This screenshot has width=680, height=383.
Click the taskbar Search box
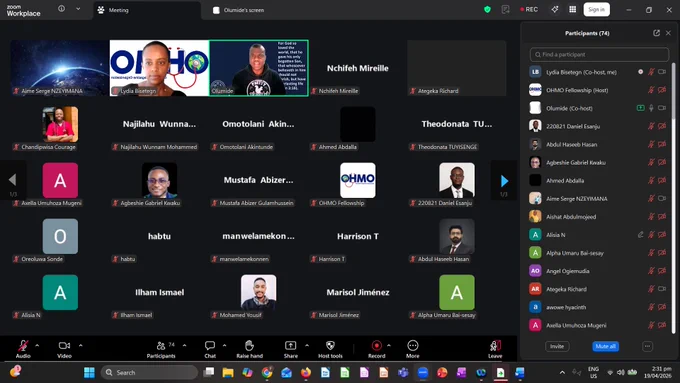tap(149, 373)
